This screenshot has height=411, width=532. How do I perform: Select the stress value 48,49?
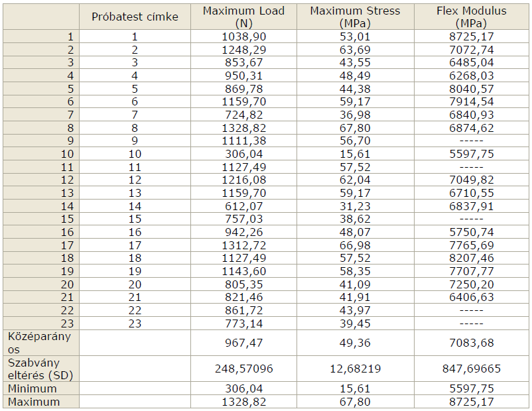click(355, 76)
